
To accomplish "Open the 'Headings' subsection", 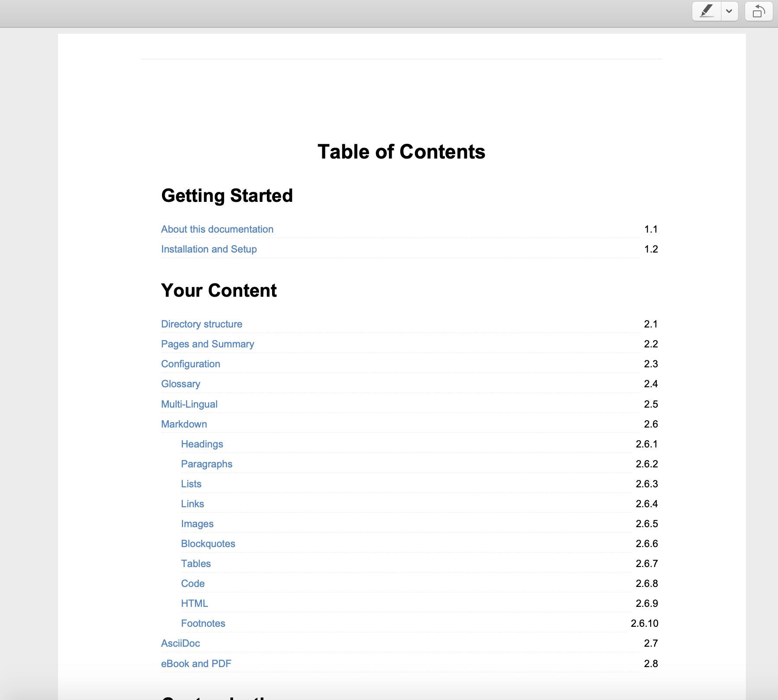I will click(x=202, y=444).
